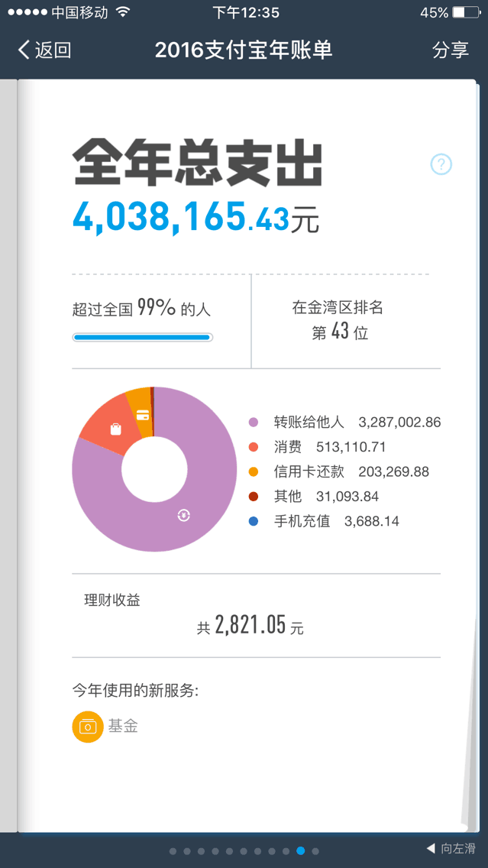Viewport: 488px width, 868px height.
Task: Jump to the last page dot
Action: tap(315, 851)
